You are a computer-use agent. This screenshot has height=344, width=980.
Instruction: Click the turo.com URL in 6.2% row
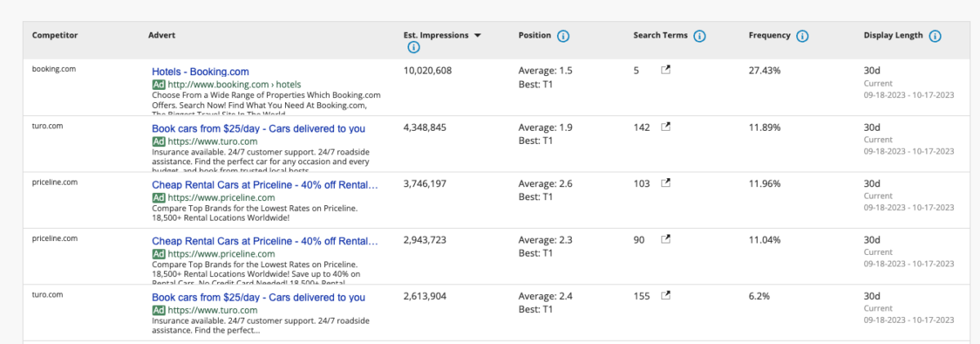point(213,310)
